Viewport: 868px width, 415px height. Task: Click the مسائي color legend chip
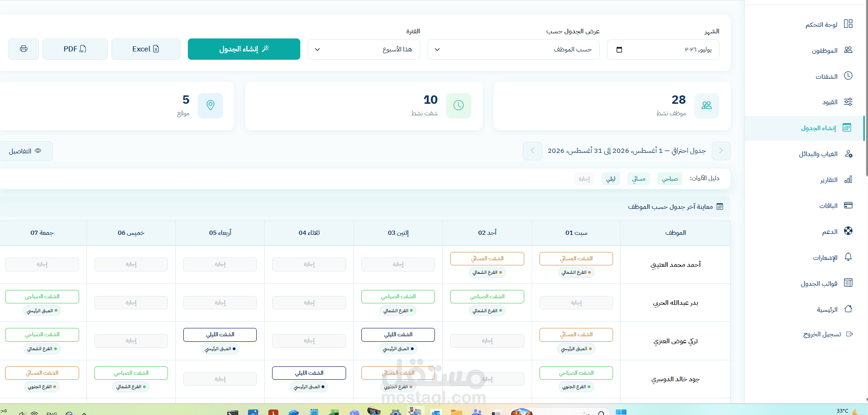pyautogui.click(x=639, y=179)
